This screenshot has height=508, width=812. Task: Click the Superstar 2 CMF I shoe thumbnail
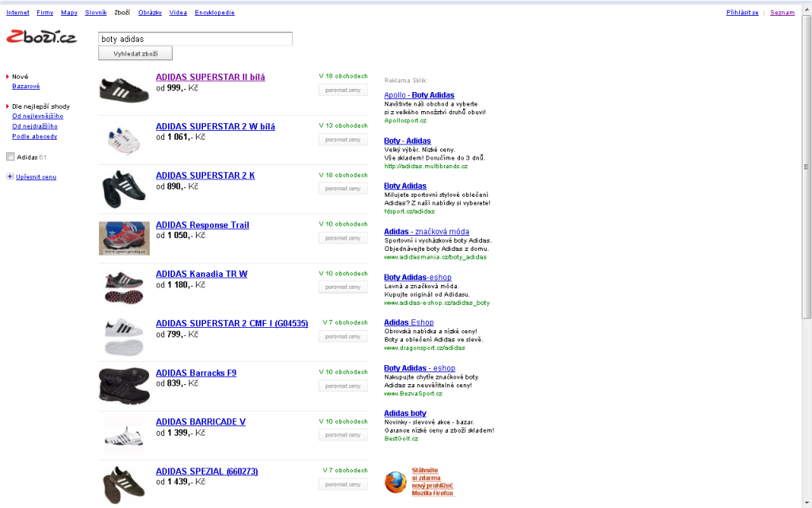pyautogui.click(x=124, y=337)
